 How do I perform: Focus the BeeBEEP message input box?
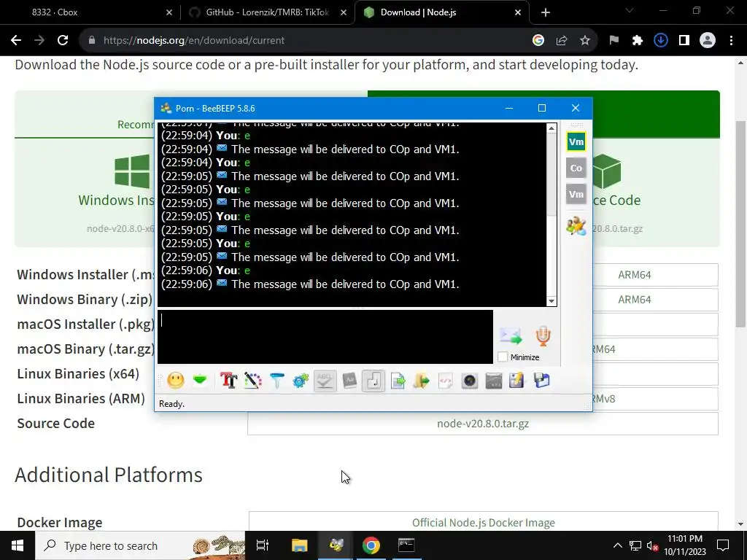click(x=325, y=337)
